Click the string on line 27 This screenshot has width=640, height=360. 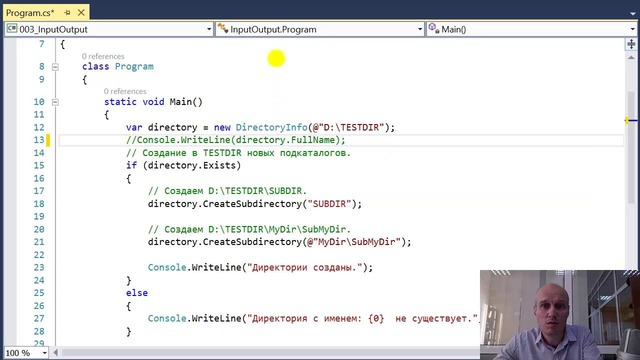(x=363, y=318)
